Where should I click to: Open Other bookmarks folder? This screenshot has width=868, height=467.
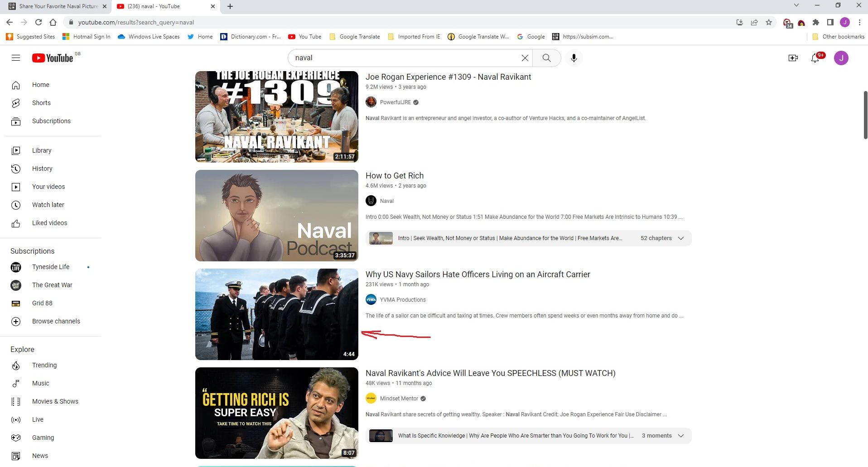click(838, 37)
